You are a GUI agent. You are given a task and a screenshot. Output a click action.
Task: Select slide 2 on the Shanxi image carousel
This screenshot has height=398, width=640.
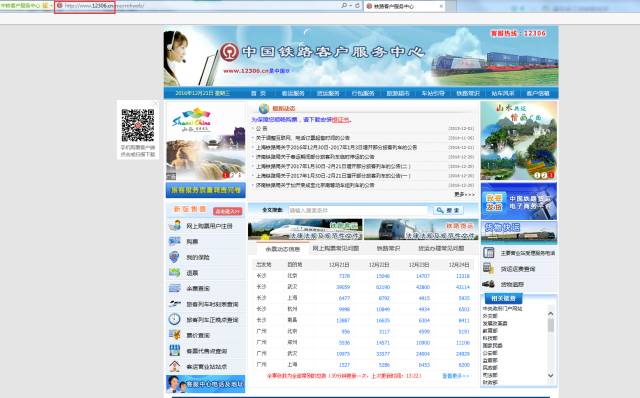[232, 175]
